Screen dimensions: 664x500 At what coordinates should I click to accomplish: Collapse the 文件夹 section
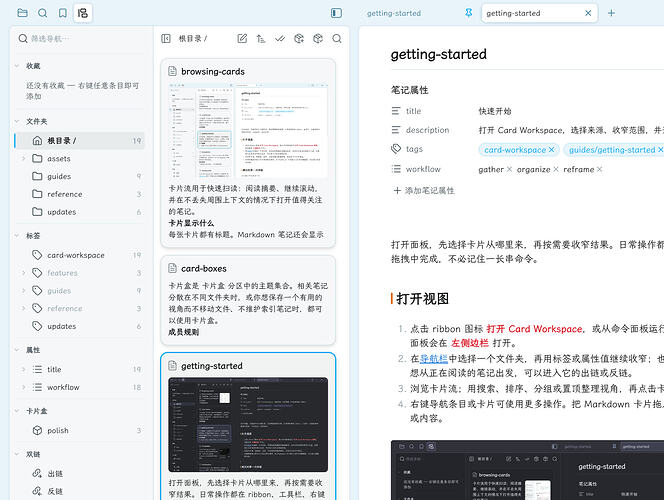coord(17,122)
